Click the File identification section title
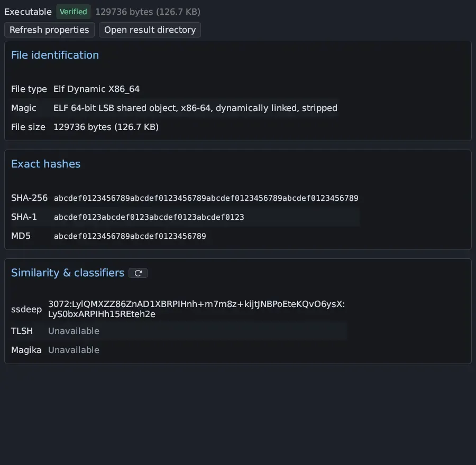Screen dimensions: 476x465 pos(55,55)
